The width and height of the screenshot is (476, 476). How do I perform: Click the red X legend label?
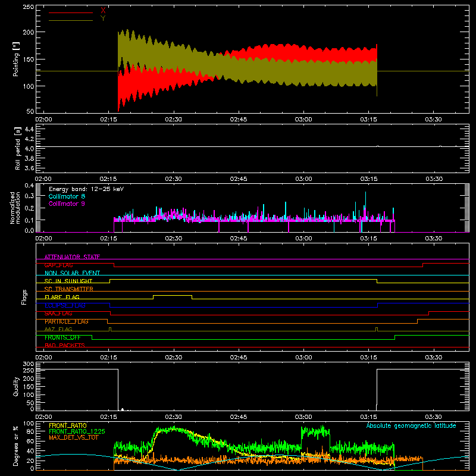[x=103, y=11]
